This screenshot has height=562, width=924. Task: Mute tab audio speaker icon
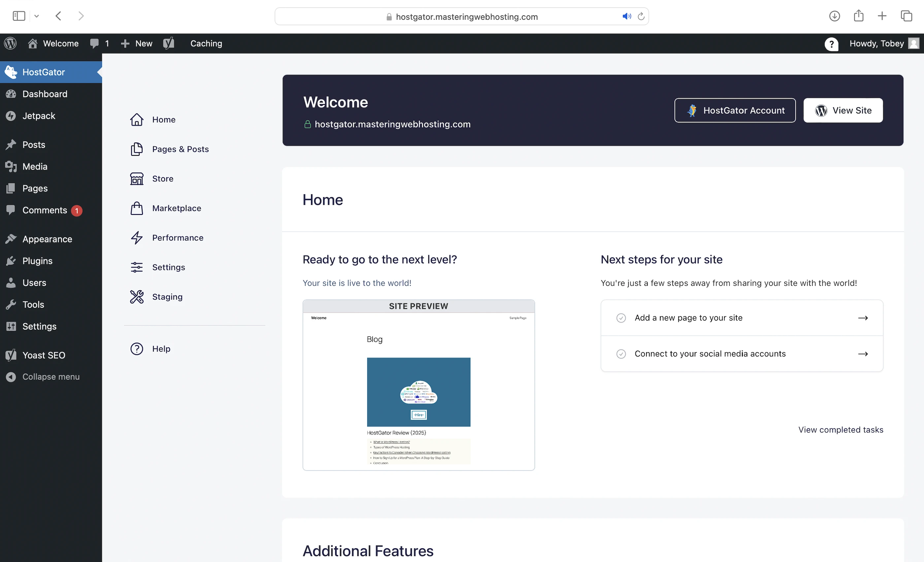(x=626, y=16)
